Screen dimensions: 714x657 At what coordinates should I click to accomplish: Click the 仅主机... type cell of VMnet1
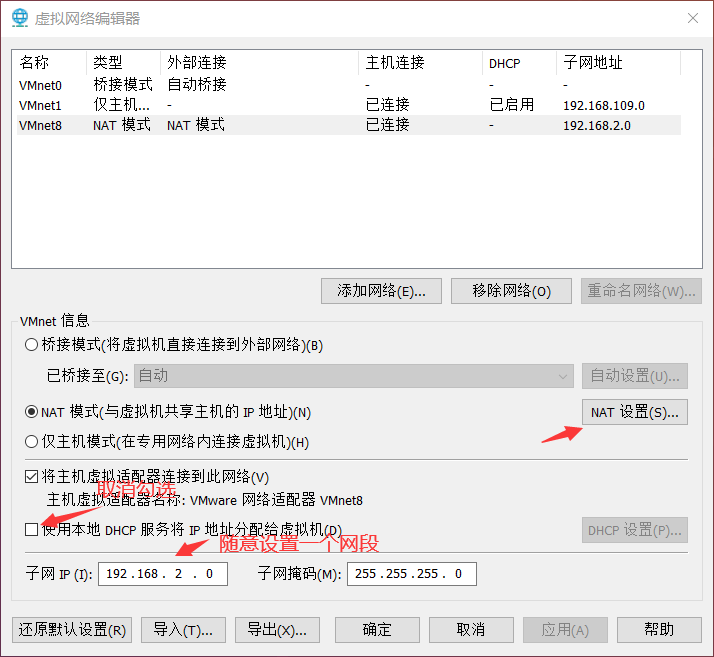pos(122,105)
